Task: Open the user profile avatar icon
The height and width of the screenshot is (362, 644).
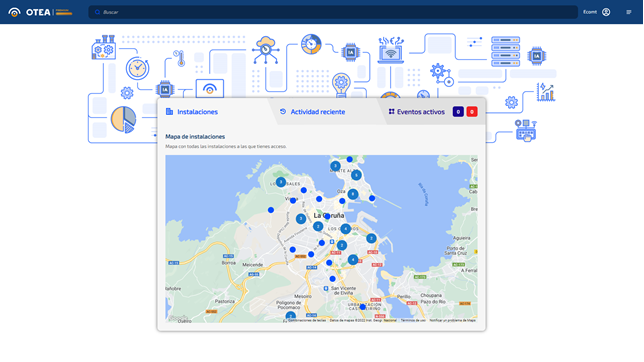Action: [x=606, y=12]
